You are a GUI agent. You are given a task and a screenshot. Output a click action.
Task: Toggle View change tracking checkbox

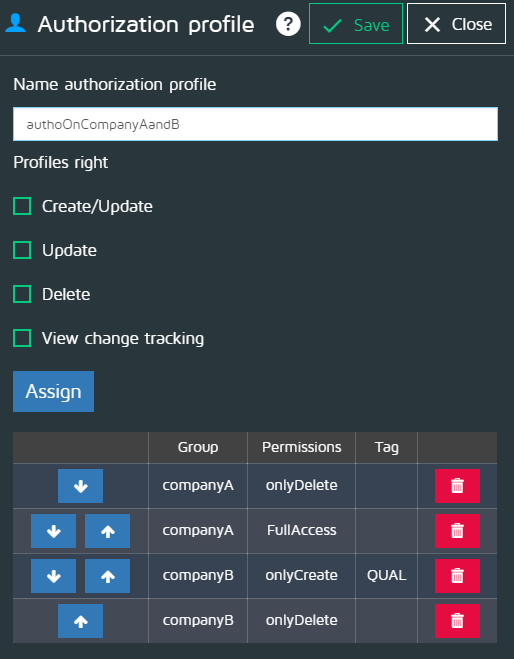click(22, 338)
